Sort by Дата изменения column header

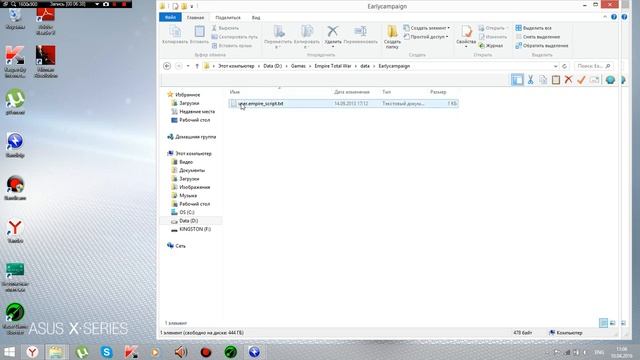tap(352, 92)
